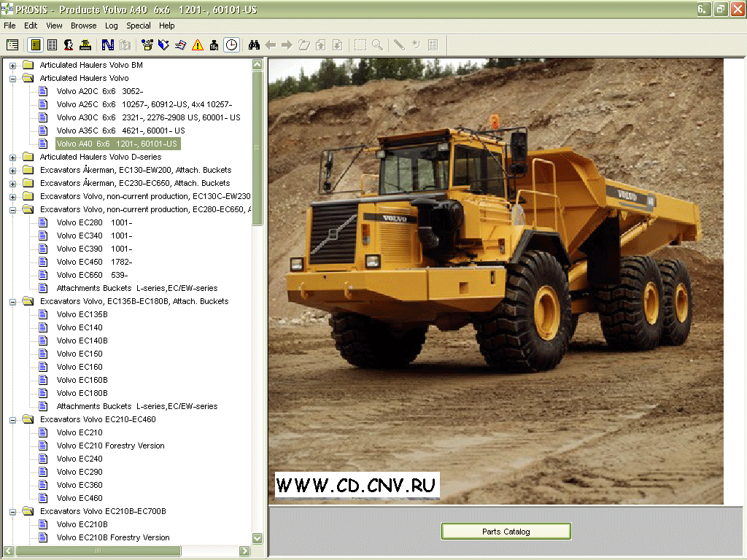
Task: Open the View menu
Action: coord(54,26)
